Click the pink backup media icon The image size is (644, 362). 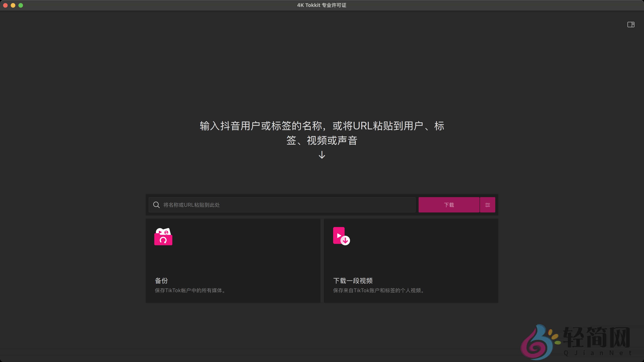[x=163, y=236]
